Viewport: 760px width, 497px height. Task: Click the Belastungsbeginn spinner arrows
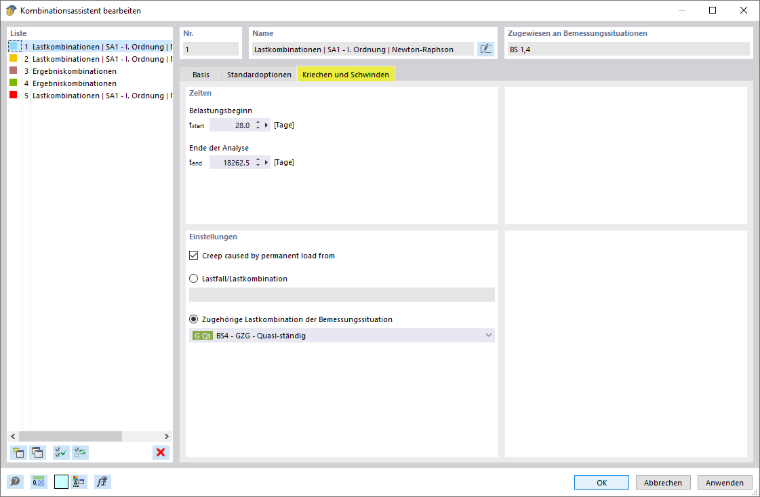pyautogui.click(x=258, y=125)
